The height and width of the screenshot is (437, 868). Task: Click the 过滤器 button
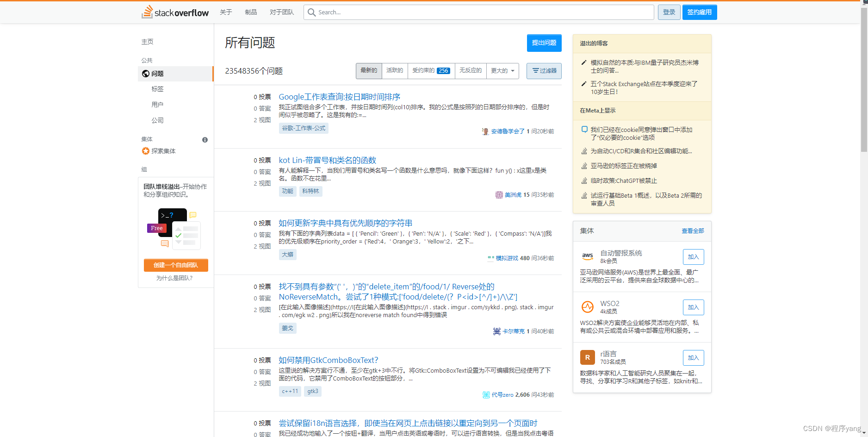(544, 71)
